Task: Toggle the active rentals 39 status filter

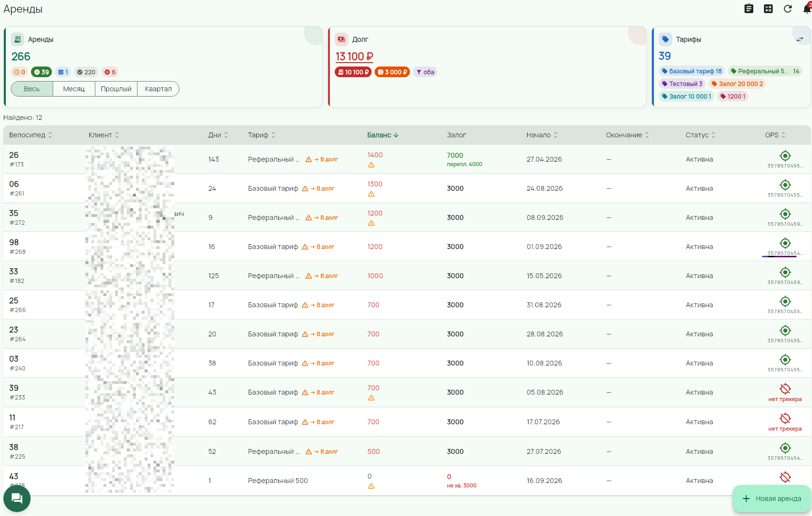Action: pyautogui.click(x=41, y=72)
